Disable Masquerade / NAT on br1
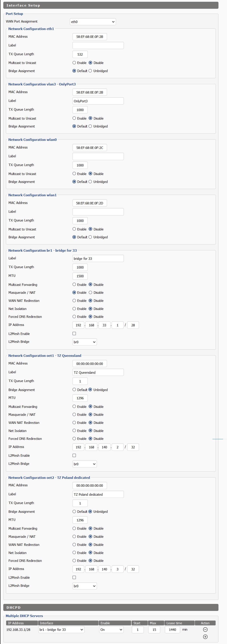This screenshot has height=644, width=227. pyautogui.click(x=90, y=292)
